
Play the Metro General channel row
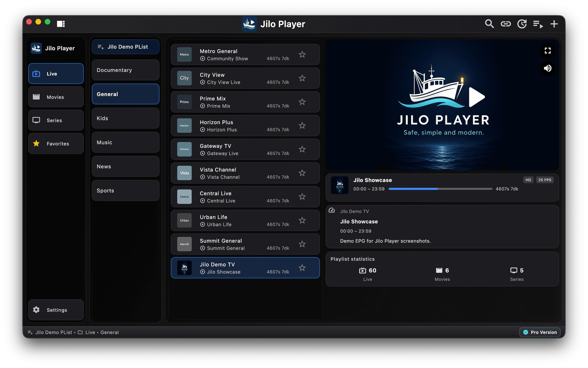(x=245, y=55)
